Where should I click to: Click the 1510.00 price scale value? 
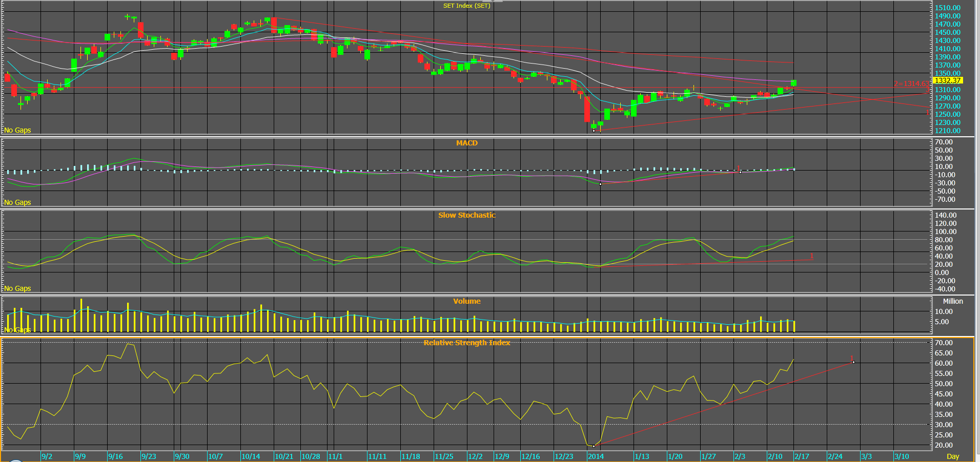pos(948,8)
